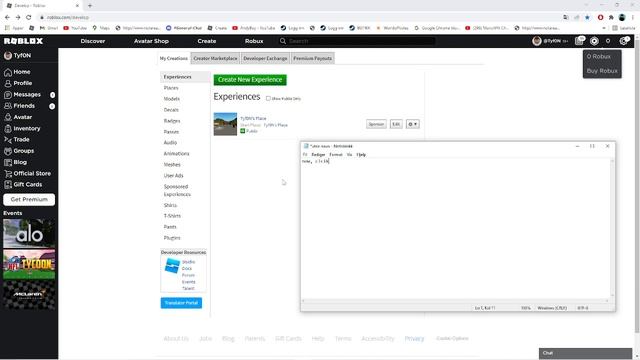Screen dimensions: 640x360
Task: Open the browser extensions puzzle icon
Action: click(611, 17)
